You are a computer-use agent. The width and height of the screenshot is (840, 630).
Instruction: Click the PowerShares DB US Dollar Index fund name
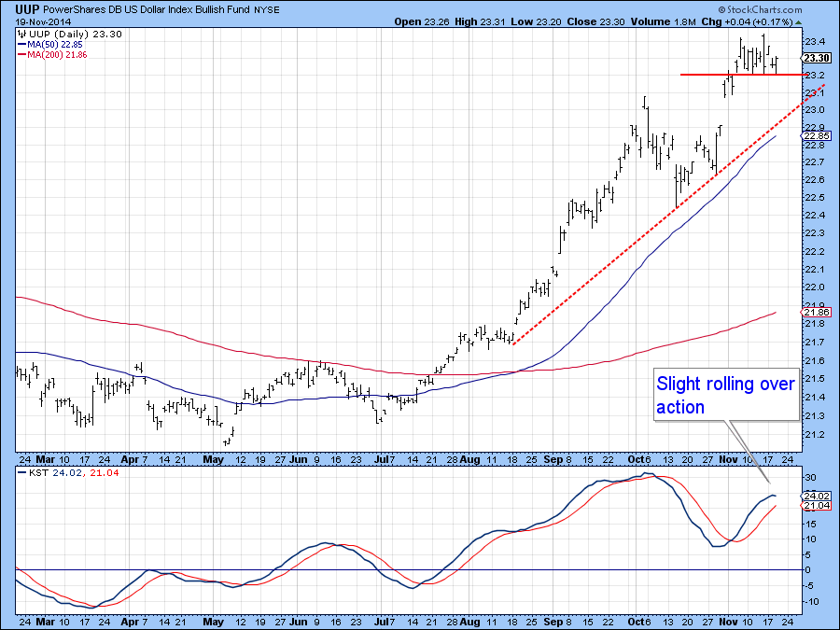tap(147, 9)
